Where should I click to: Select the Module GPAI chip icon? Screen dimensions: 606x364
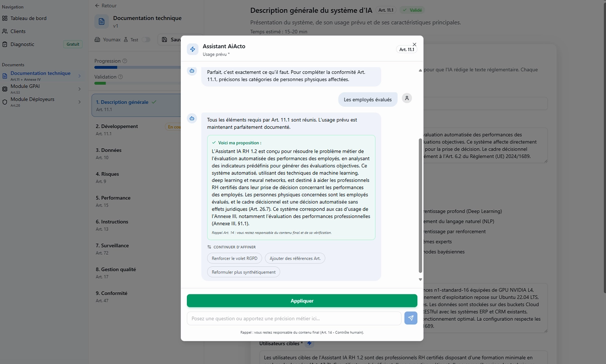tap(6, 89)
